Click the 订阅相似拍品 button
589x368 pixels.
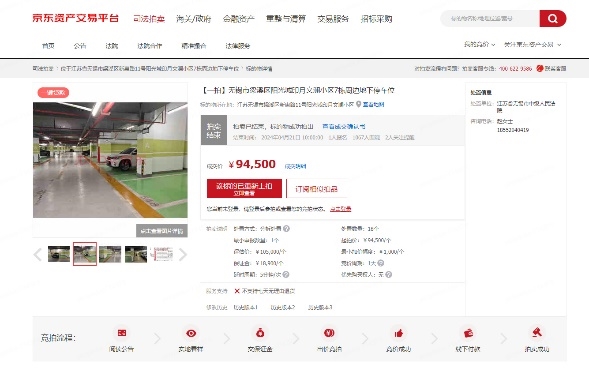coord(316,189)
